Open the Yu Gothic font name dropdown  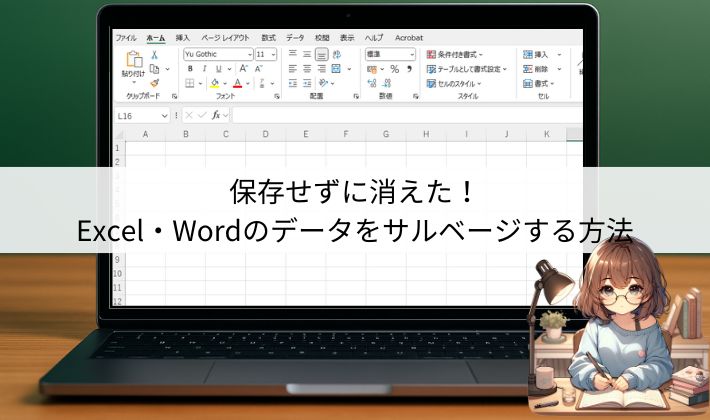tap(250, 54)
